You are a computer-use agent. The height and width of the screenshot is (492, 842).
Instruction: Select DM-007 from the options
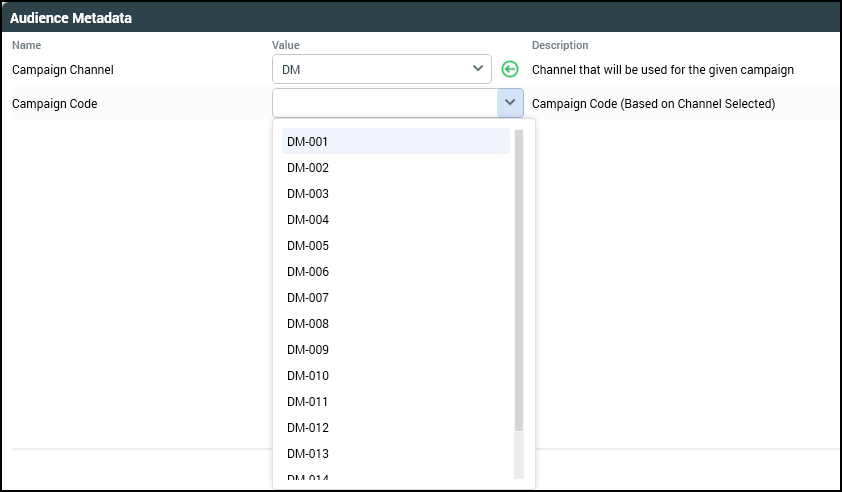point(308,298)
